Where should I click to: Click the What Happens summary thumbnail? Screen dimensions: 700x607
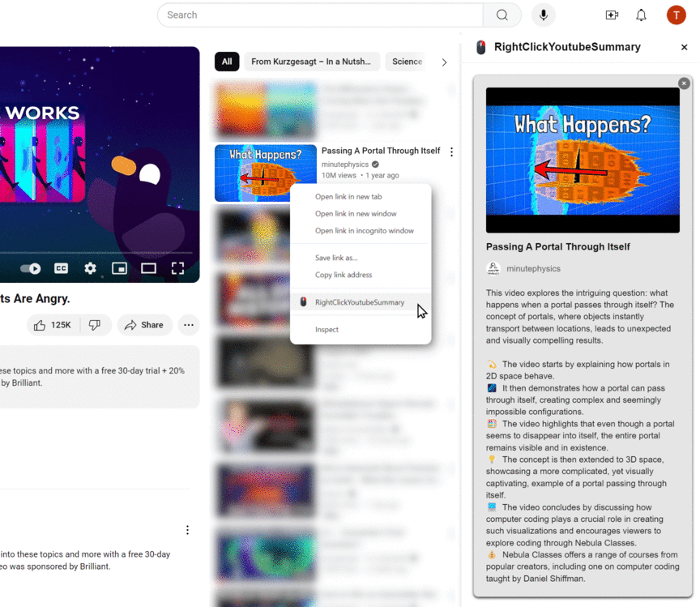(583, 160)
